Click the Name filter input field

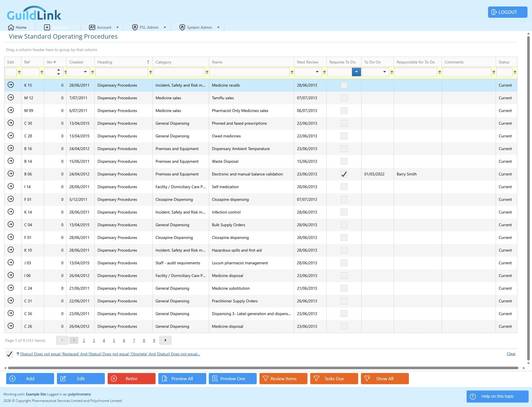coord(249,72)
